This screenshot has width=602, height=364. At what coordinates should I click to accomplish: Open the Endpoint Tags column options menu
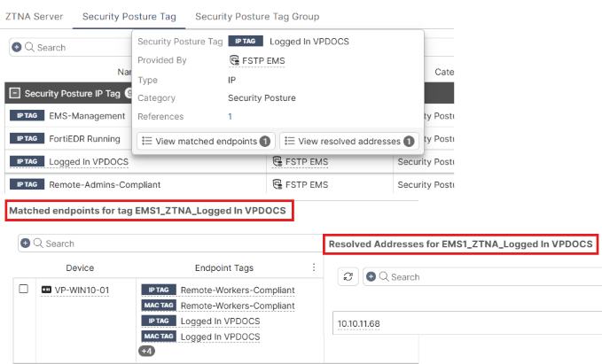point(312,267)
